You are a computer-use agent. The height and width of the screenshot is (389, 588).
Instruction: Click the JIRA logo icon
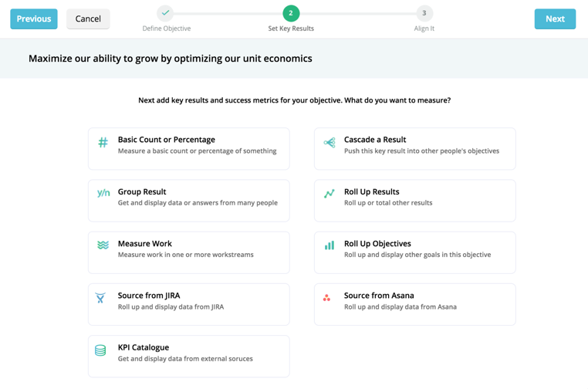click(101, 297)
